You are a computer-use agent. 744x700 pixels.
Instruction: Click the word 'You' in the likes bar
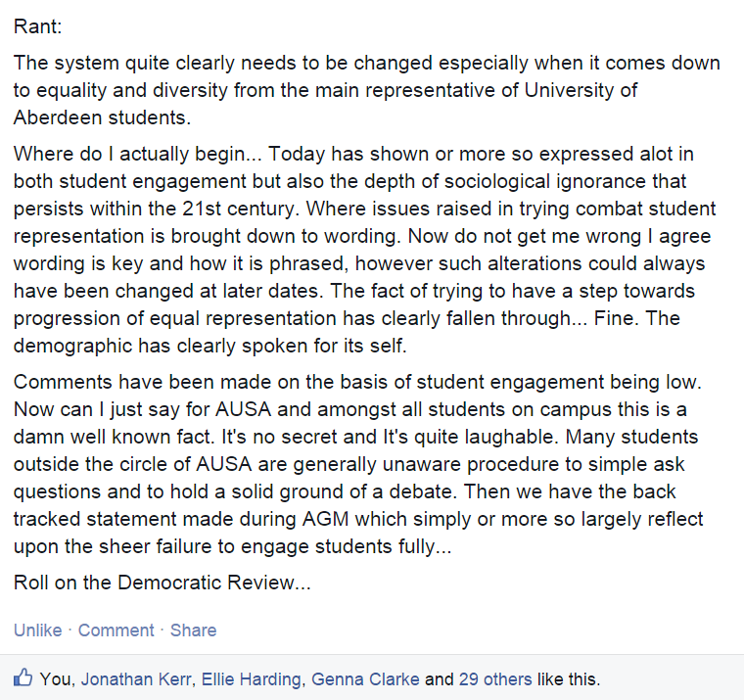56,679
